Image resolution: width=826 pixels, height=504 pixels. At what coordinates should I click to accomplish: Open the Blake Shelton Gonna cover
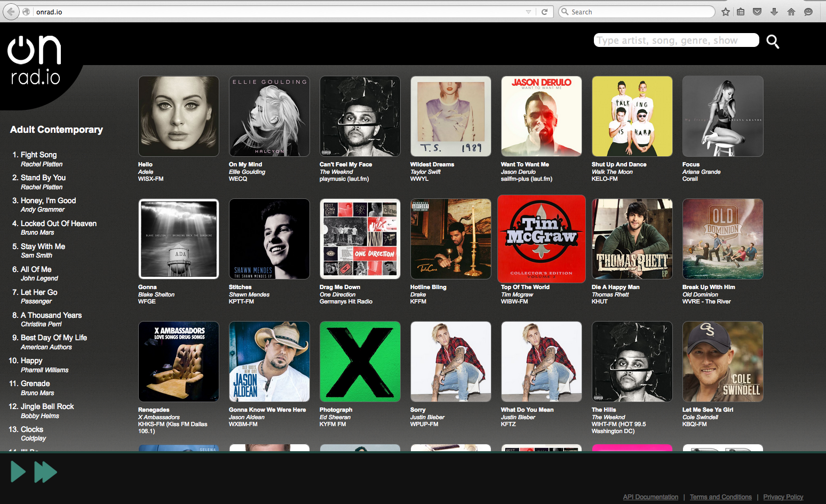click(x=179, y=239)
